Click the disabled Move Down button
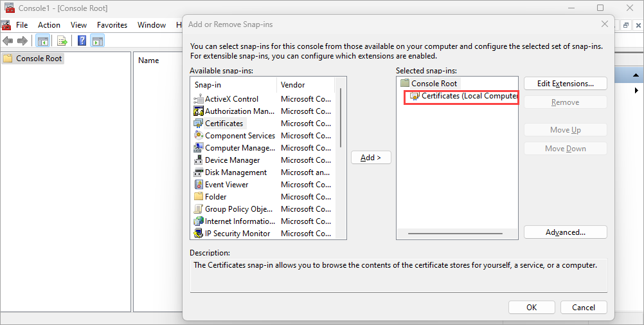This screenshot has height=325, width=644. coord(566,149)
